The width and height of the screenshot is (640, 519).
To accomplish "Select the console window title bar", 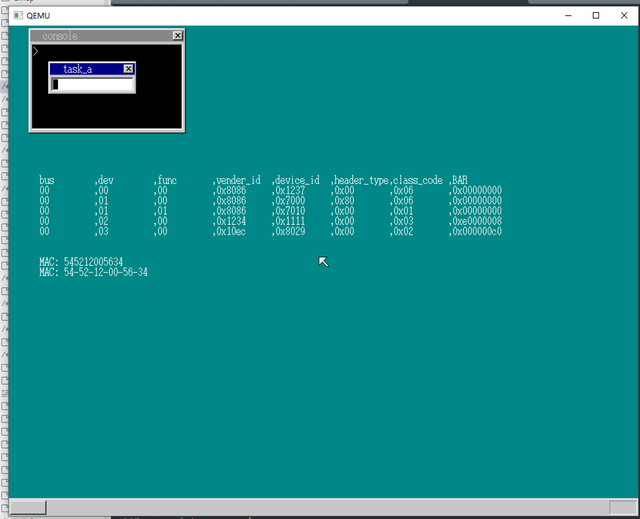I will [107, 35].
